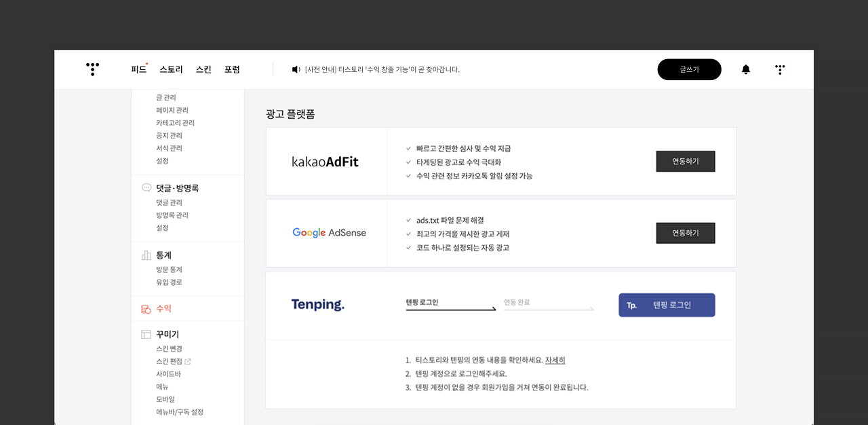Go to 카테고리 관리

(175, 123)
